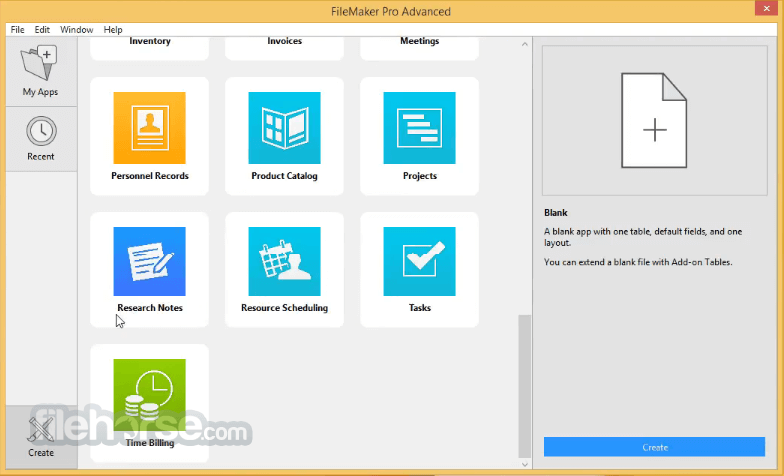
Task: Open the Recent files section
Action: tap(40, 139)
